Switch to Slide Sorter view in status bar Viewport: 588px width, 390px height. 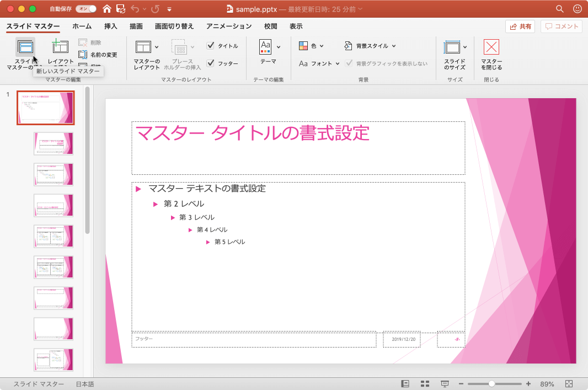click(425, 384)
